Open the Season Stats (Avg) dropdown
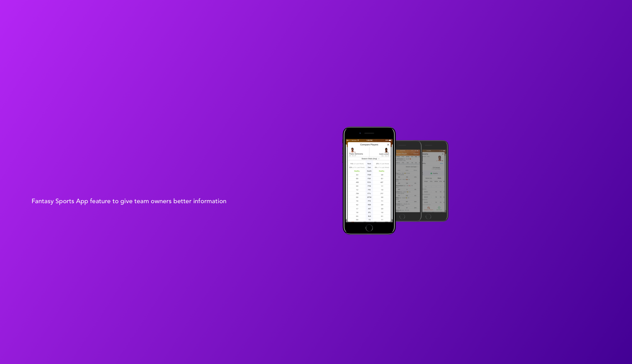Viewport: 632px width, 364px height. tap(369, 159)
